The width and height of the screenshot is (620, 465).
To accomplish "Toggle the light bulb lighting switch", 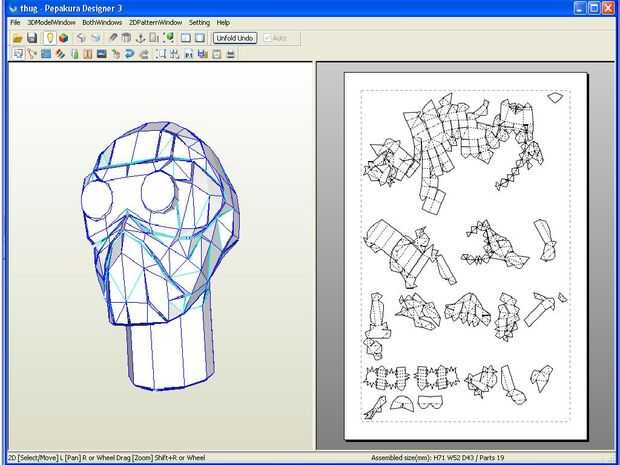I will click(49, 38).
